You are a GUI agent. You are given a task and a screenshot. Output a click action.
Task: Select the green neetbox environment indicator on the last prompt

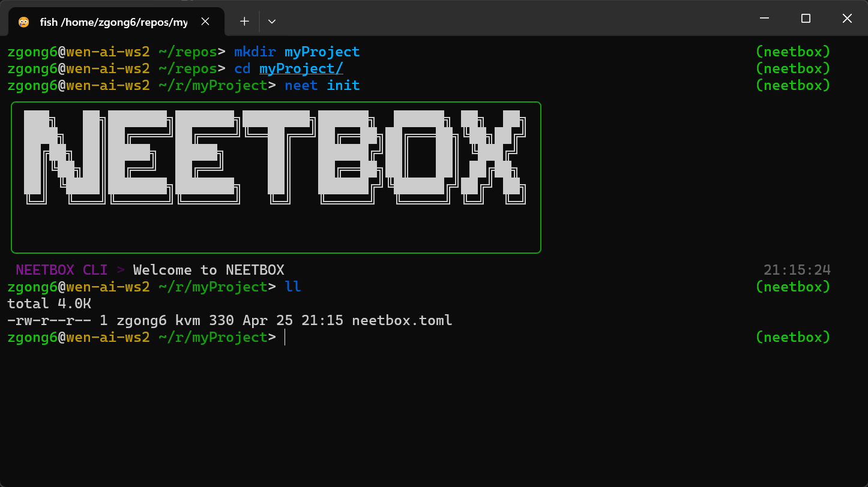793,337
